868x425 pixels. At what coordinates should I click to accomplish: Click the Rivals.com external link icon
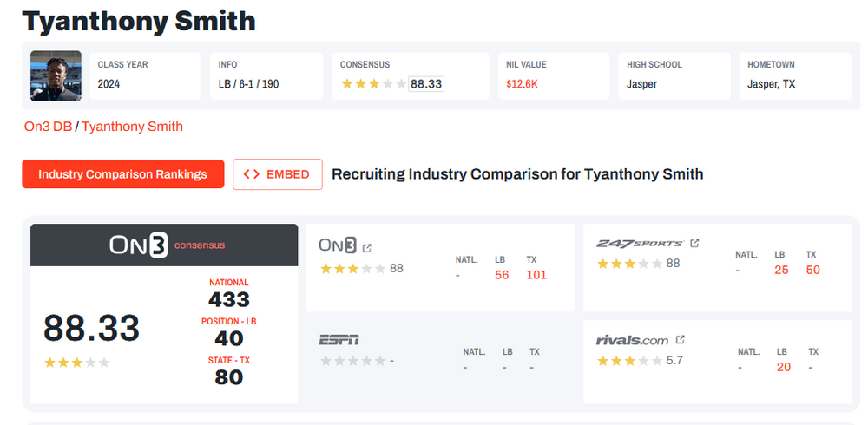[681, 339]
